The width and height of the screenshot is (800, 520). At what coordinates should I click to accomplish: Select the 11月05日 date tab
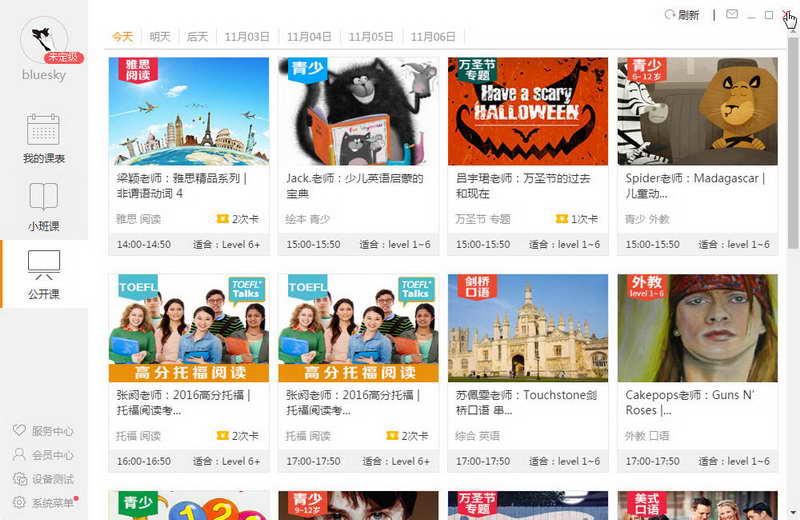point(371,37)
